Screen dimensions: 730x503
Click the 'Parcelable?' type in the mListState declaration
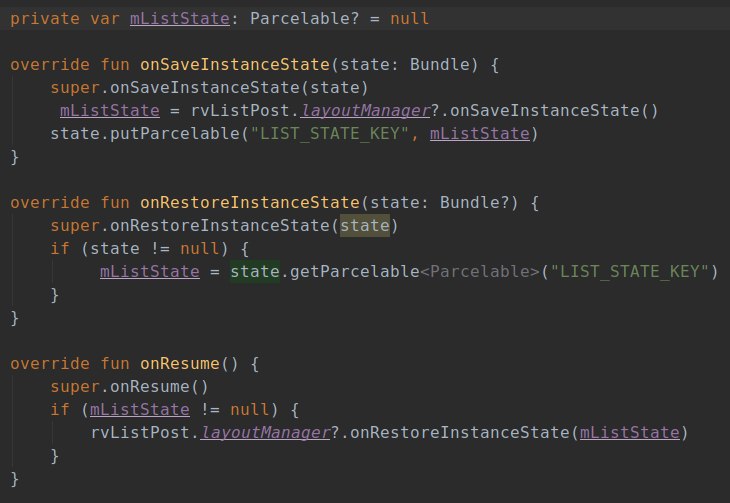pyautogui.click(x=304, y=19)
